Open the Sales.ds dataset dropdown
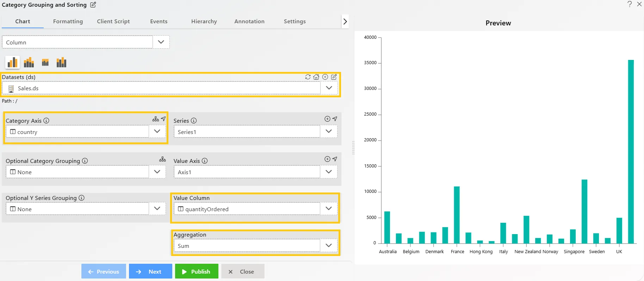Viewport: 644px width, 281px height. [329, 88]
